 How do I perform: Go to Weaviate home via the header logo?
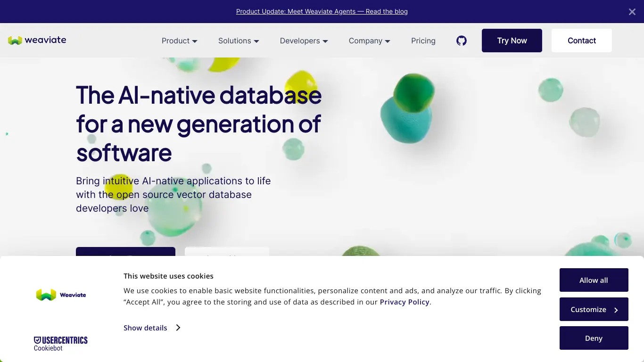37,40
